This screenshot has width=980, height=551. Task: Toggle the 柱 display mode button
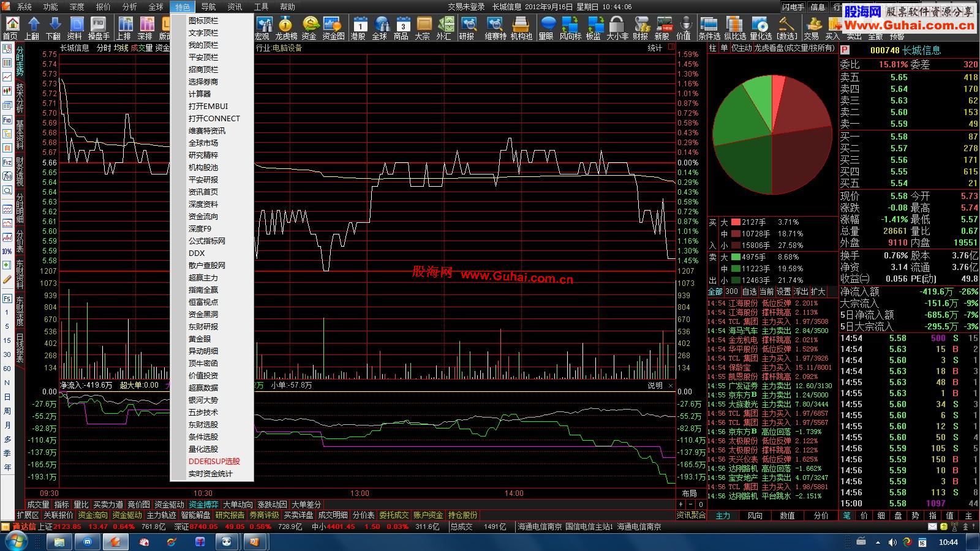pyautogui.click(x=712, y=48)
